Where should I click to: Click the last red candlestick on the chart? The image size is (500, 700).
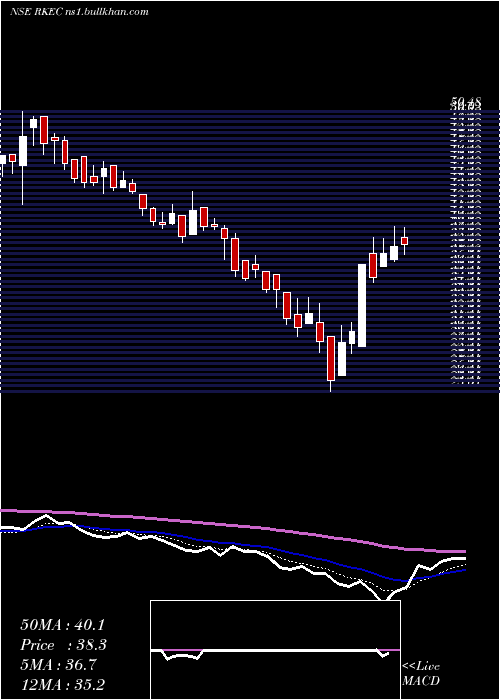404,241
